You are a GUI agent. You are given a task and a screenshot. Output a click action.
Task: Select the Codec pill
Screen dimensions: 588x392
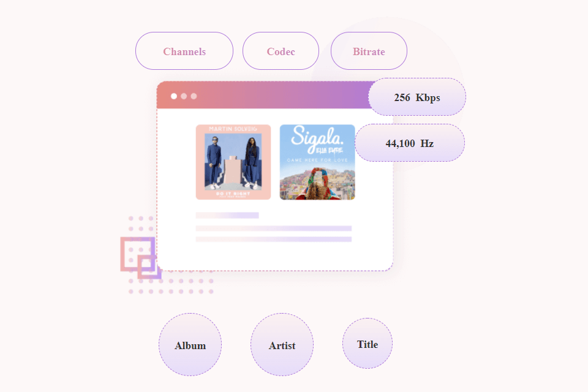tap(281, 51)
